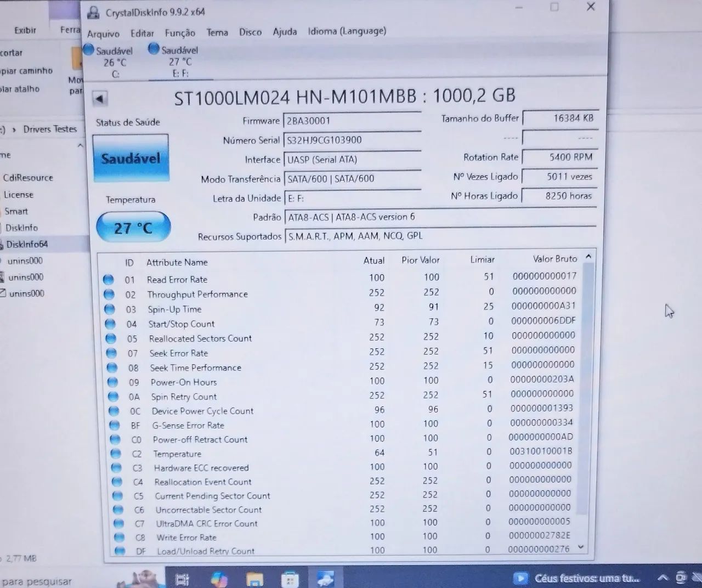Image resolution: width=702 pixels, height=588 pixels.
Task: Select the DiskInfo64 file in Explorer
Action: (x=26, y=244)
